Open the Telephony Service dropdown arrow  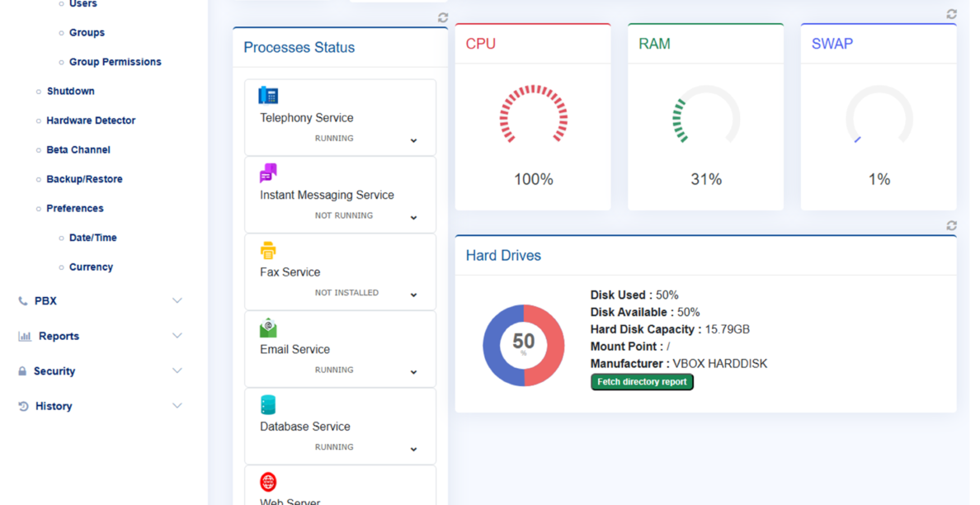(x=413, y=141)
